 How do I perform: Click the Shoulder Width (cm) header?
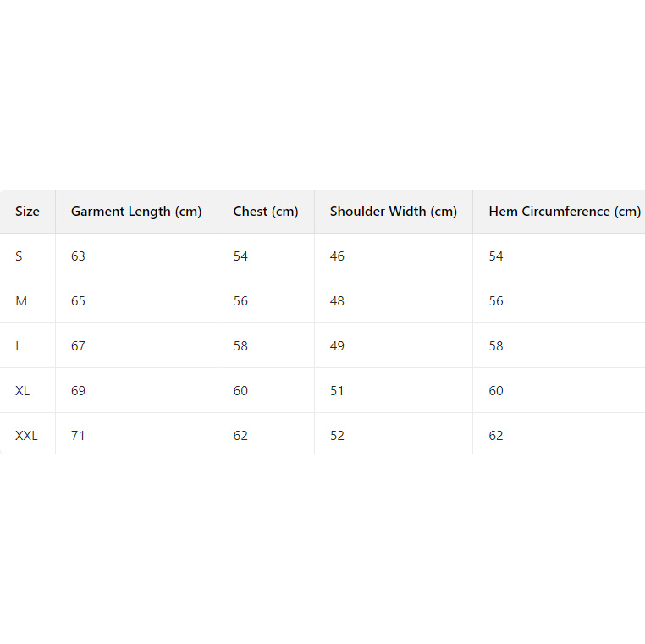[393, 212]
